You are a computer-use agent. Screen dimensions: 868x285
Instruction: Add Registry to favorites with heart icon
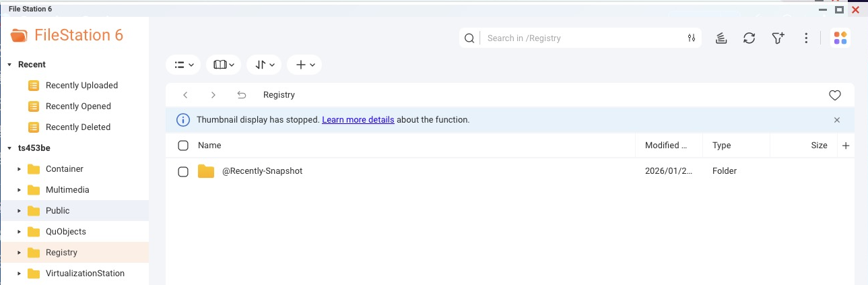(834, 95)
